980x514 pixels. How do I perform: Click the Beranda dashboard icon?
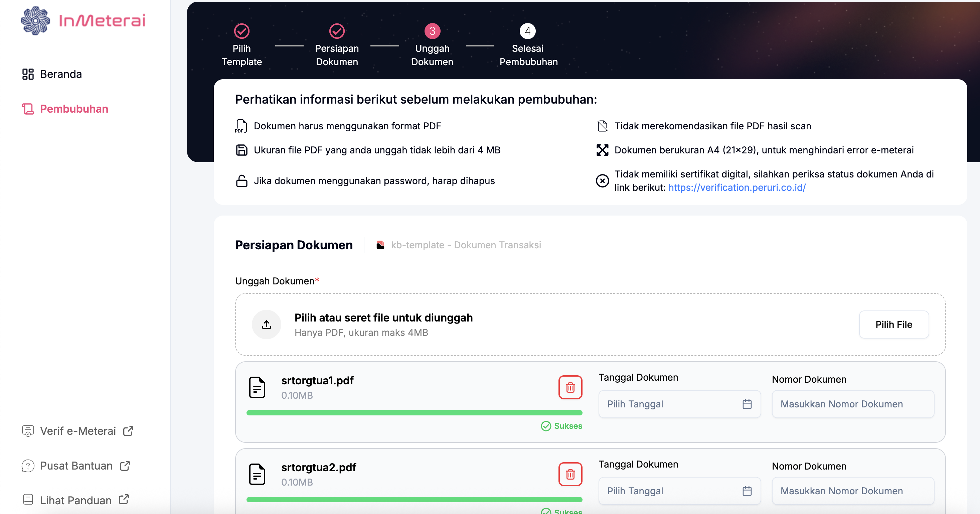point(28,74)
